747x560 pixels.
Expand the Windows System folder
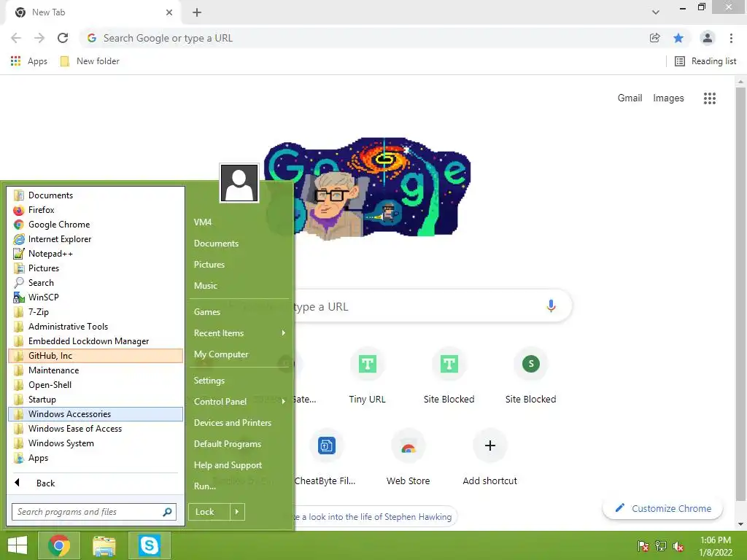pyautogui.click(x=96, y=443)
